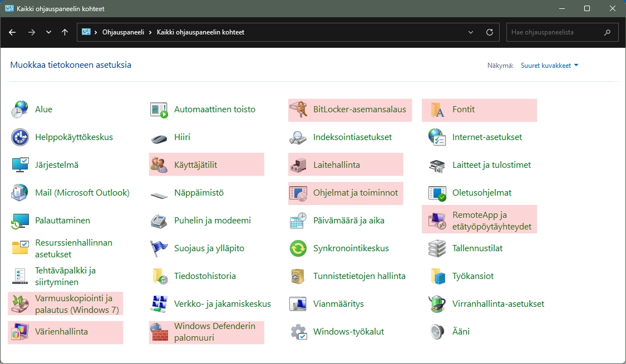626x364 pixels.
Task: Open the Hiiri mouse icon
Action: point(159,137)
